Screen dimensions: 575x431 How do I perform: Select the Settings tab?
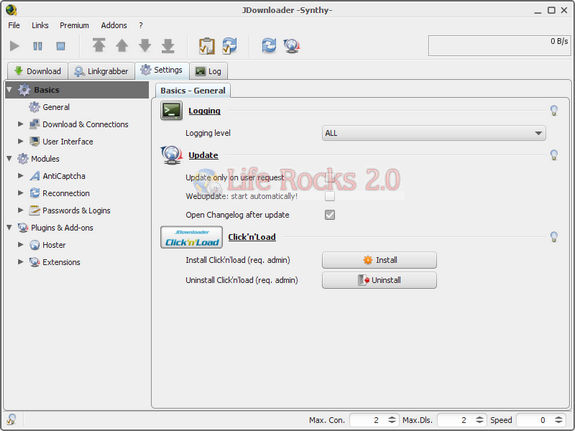[x=162, y=70]
